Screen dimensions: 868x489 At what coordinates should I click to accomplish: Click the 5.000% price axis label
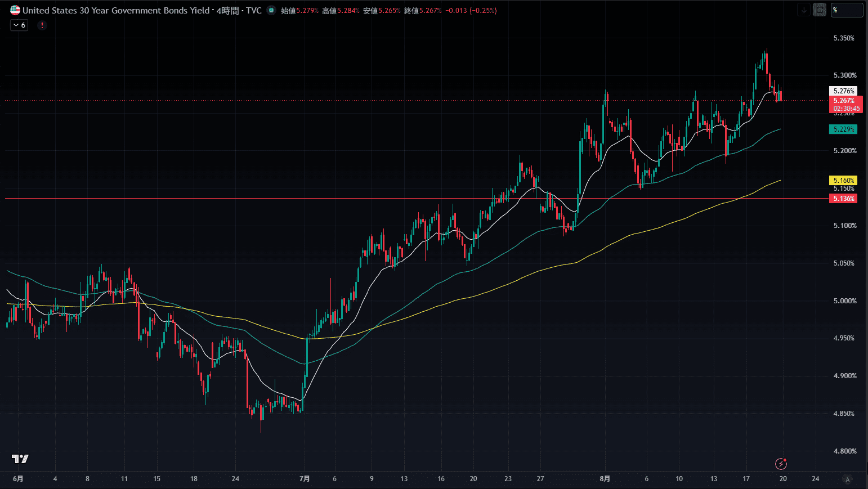[x=845, y=301]
